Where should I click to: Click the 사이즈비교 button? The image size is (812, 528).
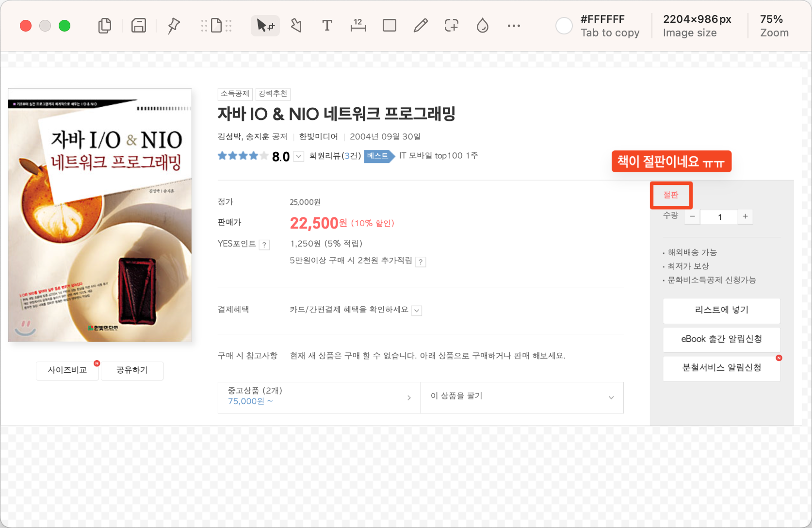pos(67,370)
